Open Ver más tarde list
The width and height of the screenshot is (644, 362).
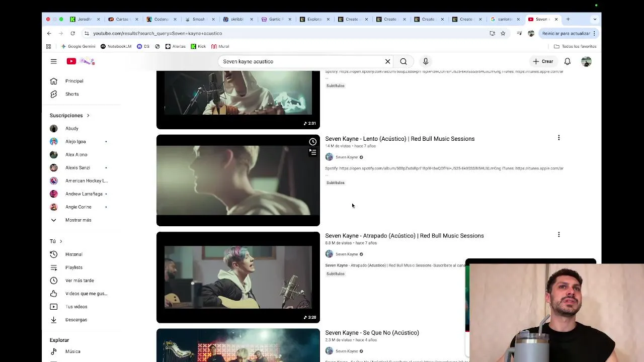coord(80,281)
